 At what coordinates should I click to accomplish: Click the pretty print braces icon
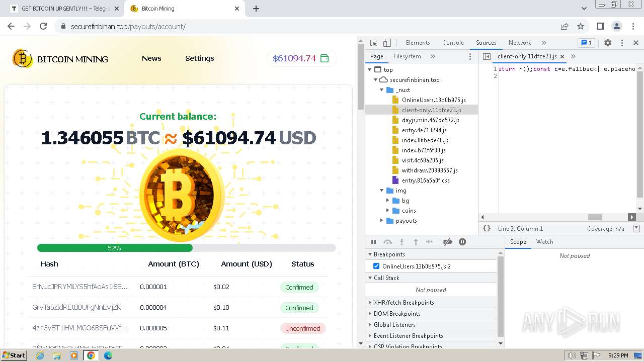(487, 228)
